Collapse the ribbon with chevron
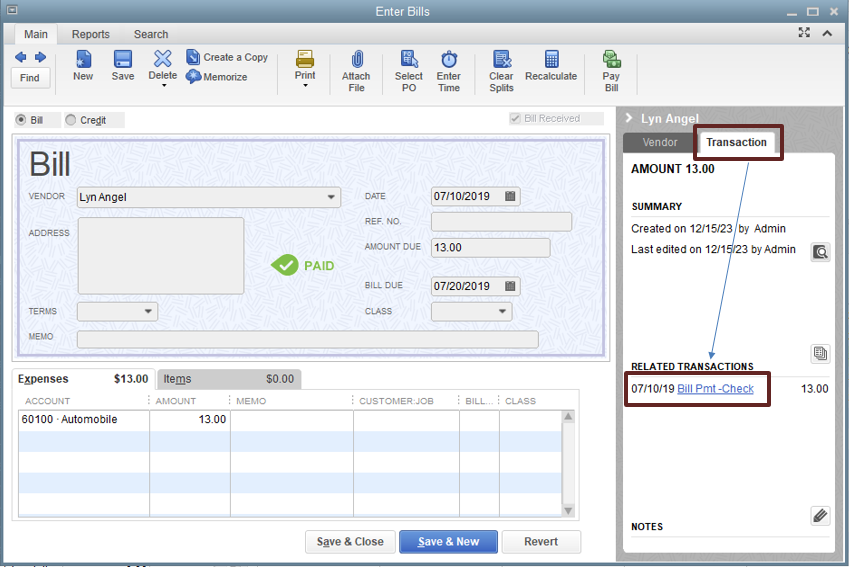849x567 pixels. click(827, 33)
